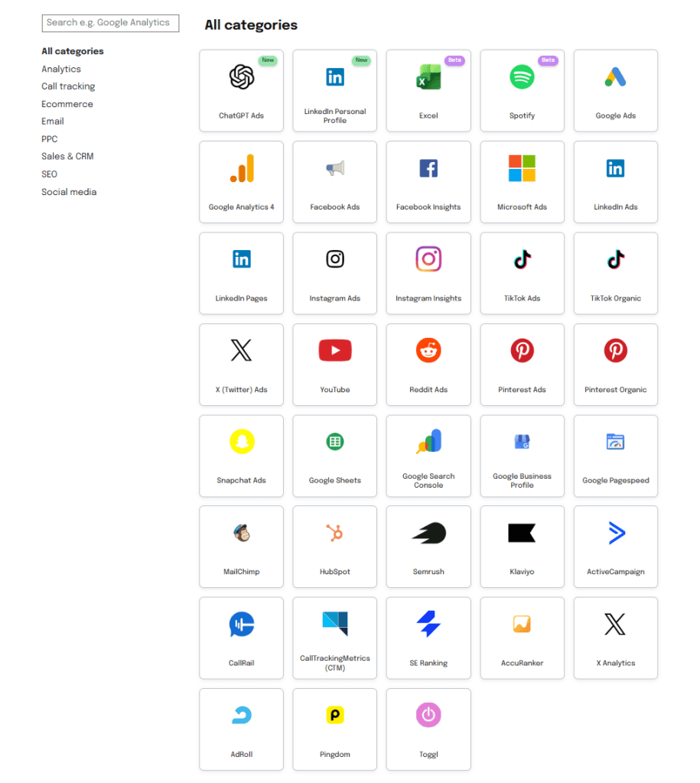Click the "TikTok Organic" card label
The height and width of the screenshot is (783, 700).
616,298
